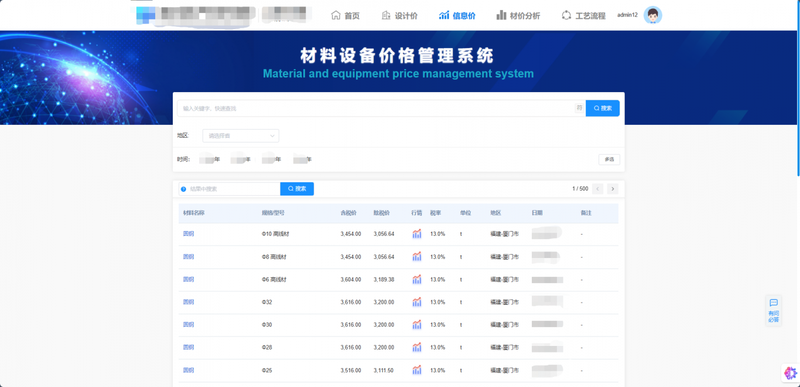Image resolution: width=800 pixels, height=387 pixels.
Task: Click the Φ30 specification cell
Action: point(267,325)
